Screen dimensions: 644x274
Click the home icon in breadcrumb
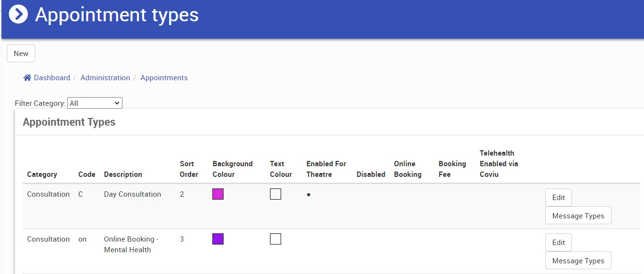[x=28, y=78]
